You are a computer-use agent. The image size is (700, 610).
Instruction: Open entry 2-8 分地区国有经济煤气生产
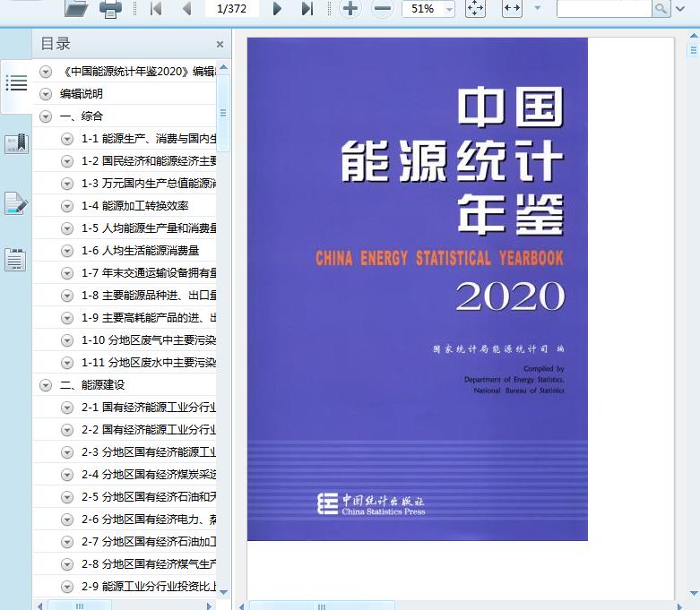(149, 564)
